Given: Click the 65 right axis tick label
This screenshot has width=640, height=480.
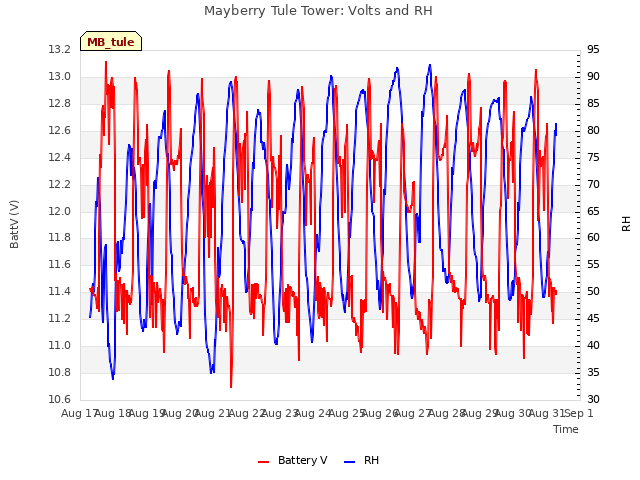Looking at the screenshot, I should (593, 211).
